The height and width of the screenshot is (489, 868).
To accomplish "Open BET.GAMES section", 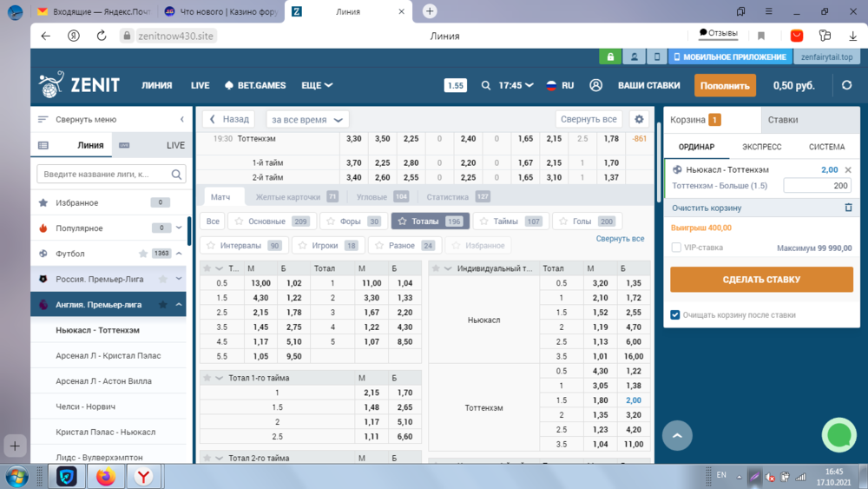I will point(255,85).
